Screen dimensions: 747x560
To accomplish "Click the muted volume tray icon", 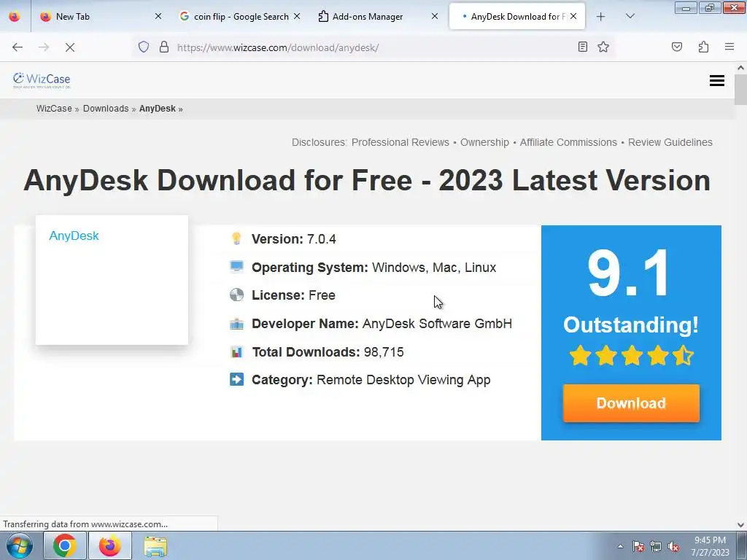I will [673, 546].
